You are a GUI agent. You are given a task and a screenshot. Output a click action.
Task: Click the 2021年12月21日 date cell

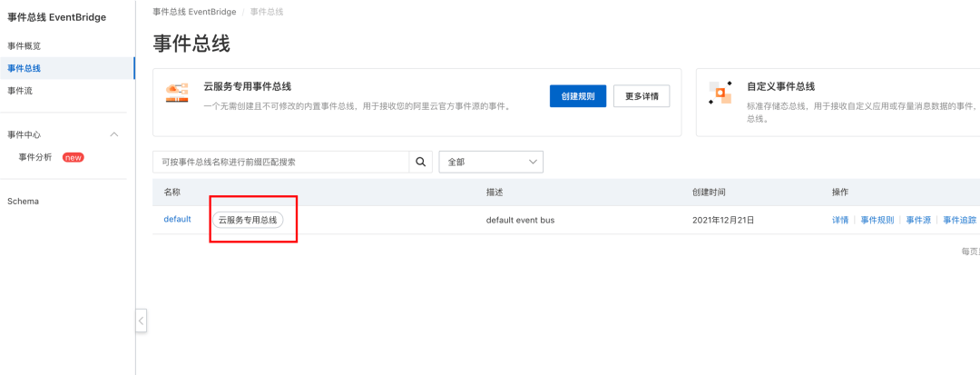click(724, 220)
